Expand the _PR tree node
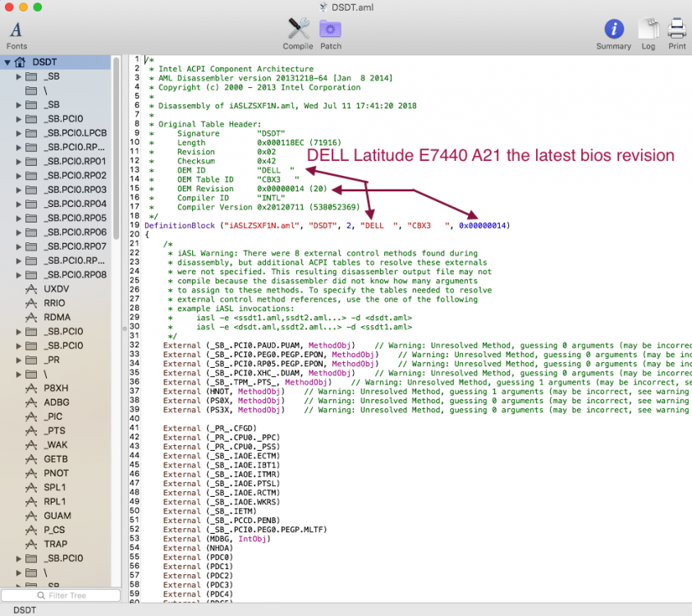This screenshot has width=692, height=616. (19, 361)
